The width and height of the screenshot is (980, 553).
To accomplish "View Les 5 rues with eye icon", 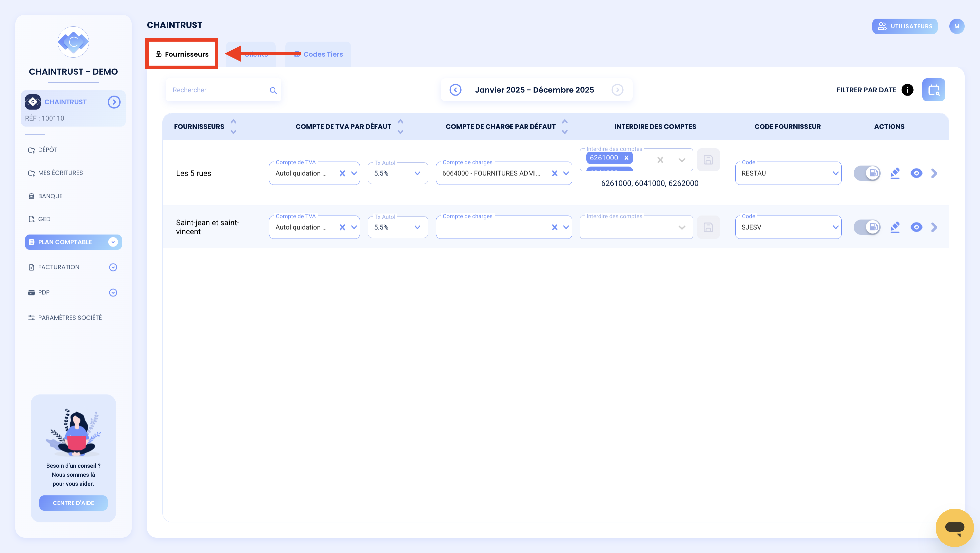I will click(x=916, y=173).
